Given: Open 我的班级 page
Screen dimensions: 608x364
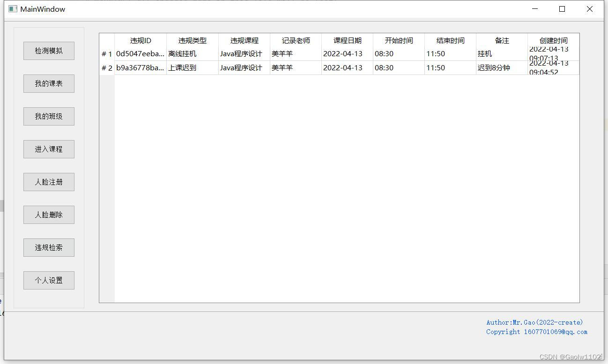Looking at the screenshot, I should coord(49,116).
